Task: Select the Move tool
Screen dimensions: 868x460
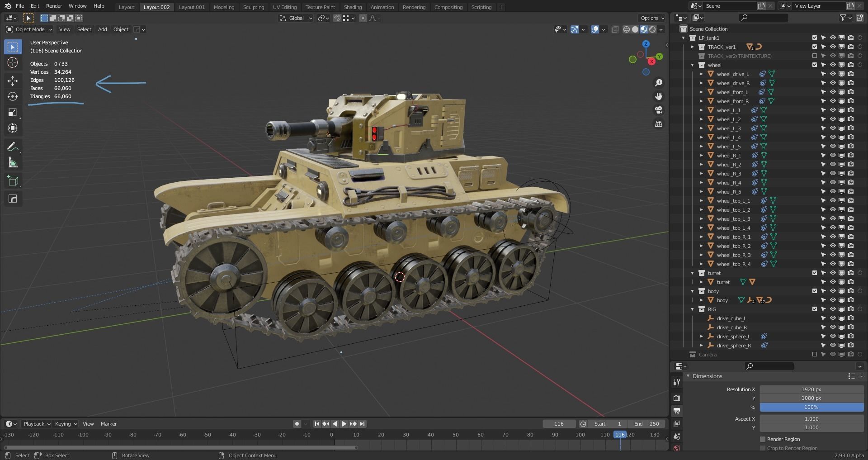Action: tap(13, 81)
